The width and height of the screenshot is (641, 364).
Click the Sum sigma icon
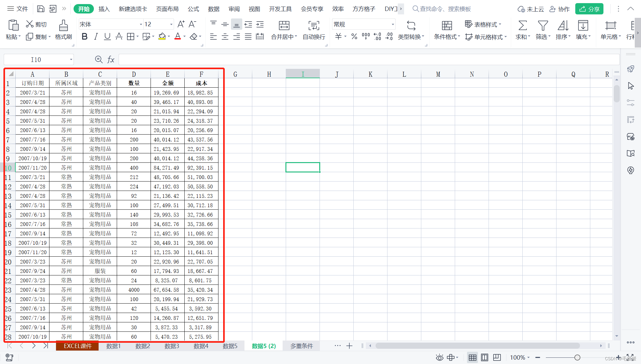pos(522,25)
